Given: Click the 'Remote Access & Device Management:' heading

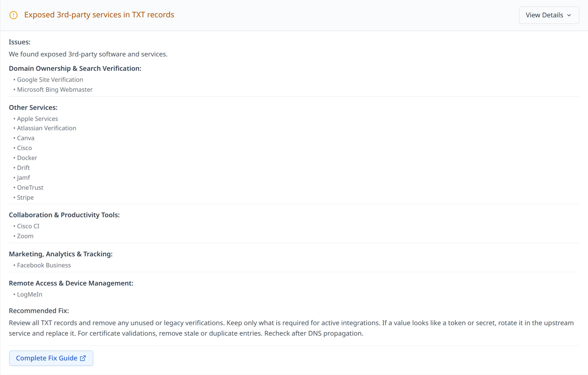Looking at the screenshot, I should (x=71, y=283).
